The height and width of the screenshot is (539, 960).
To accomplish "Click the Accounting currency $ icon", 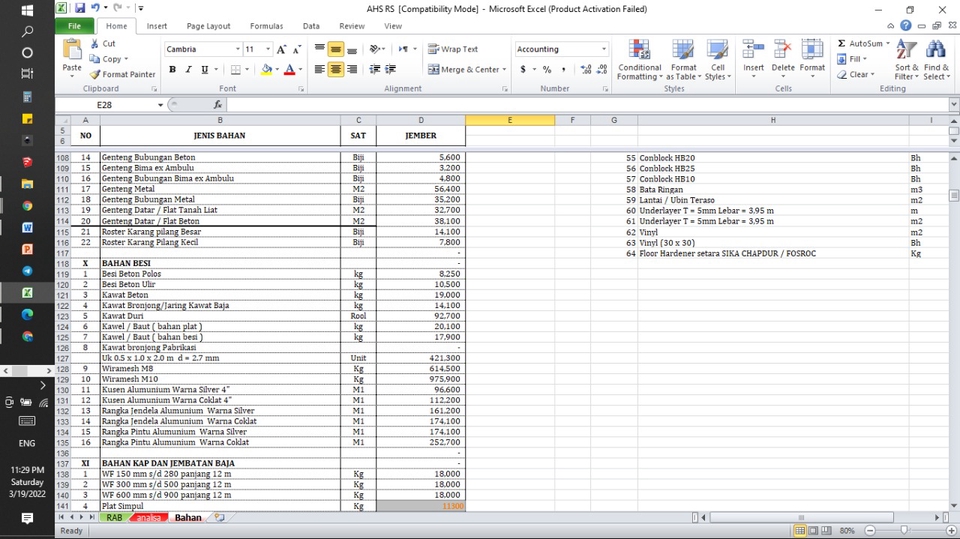I will (523, 69).
